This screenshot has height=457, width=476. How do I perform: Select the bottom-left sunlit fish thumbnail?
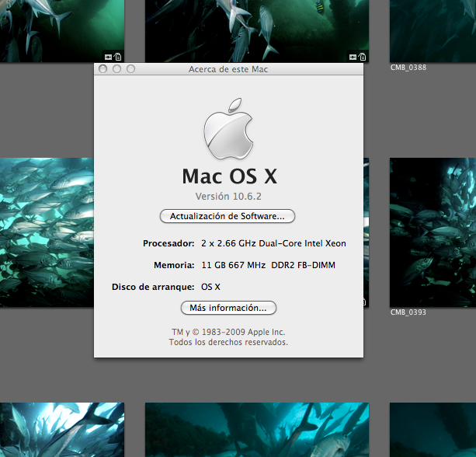(x=62, y=430)
